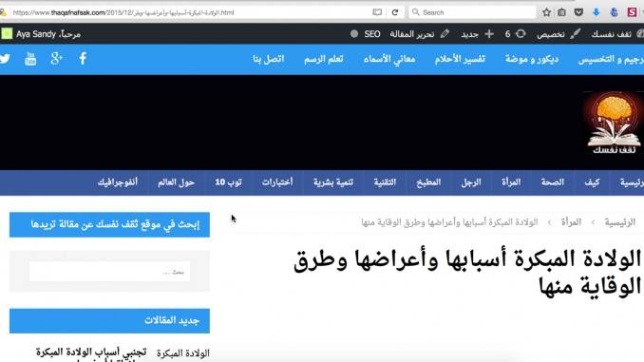Select توب 10 category tab

(228, 182)
